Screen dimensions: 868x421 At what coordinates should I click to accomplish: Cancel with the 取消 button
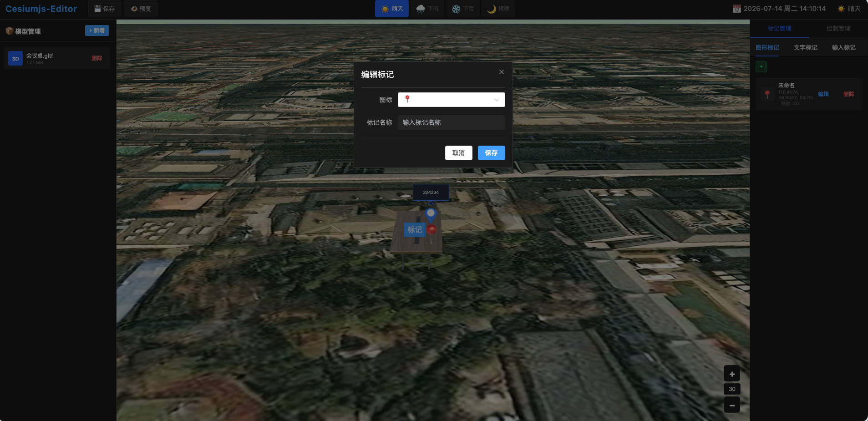[458, 153]
